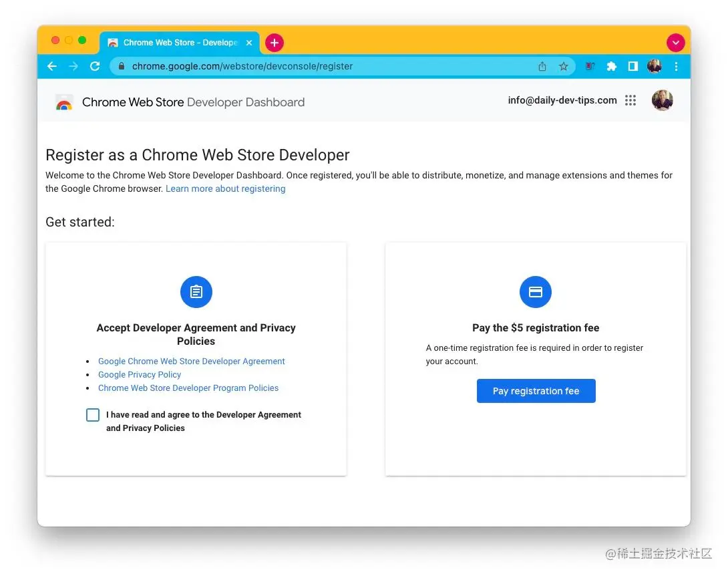Click the extension icon left of the puzzle piece
728x576 pixels.
(x=590, y=66)
